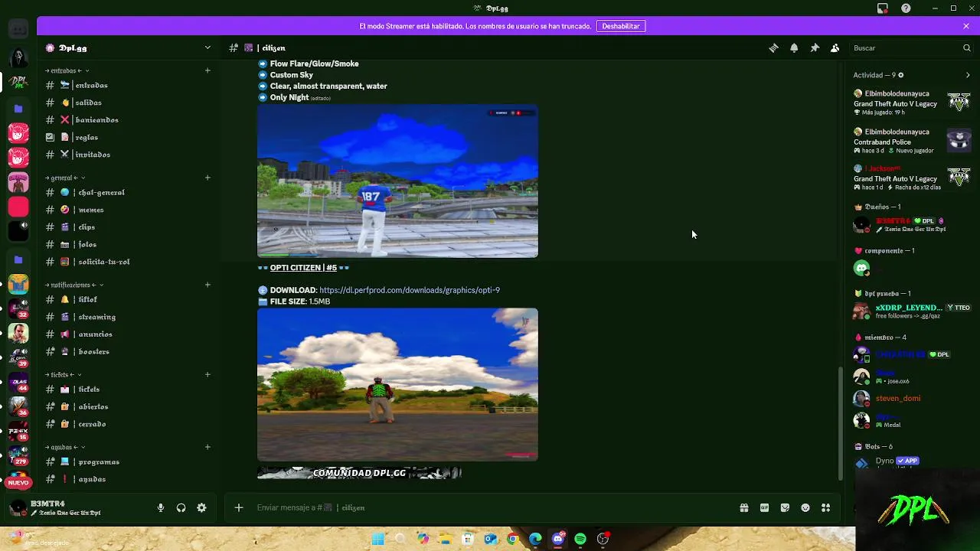Collapse the notificaciones category
The height and width of the screenshot is (551, 980).
(x=73, y=285)
